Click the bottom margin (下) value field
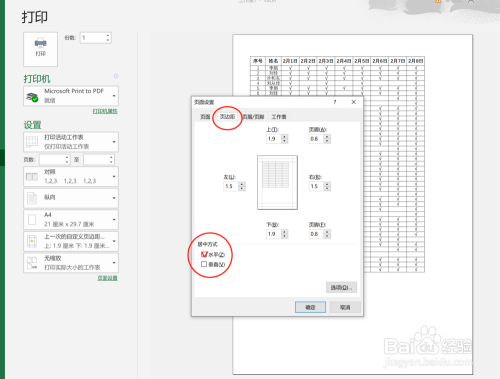This screenshot has width=500, height=379. click(x=274, y=234)
